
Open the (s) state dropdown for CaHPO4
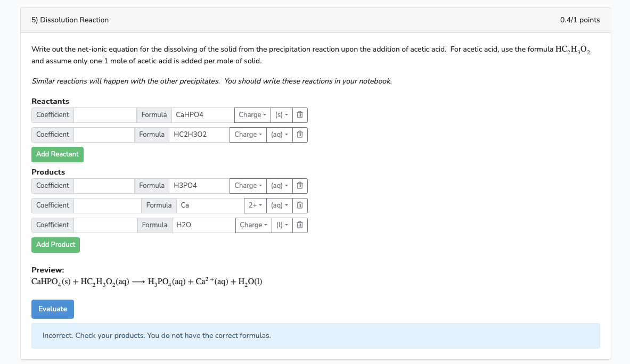click(x=281, y=114)
